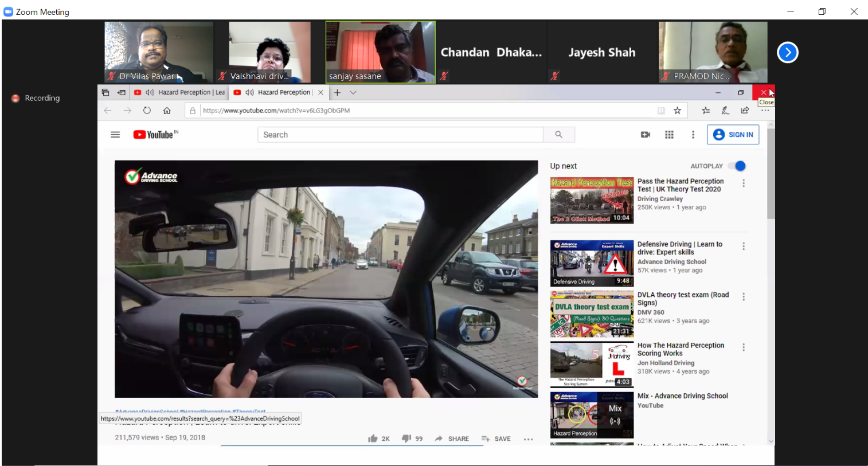868x466 pixels.
Task: Open more actions ellipsis under video
Action: pos(529,439)
